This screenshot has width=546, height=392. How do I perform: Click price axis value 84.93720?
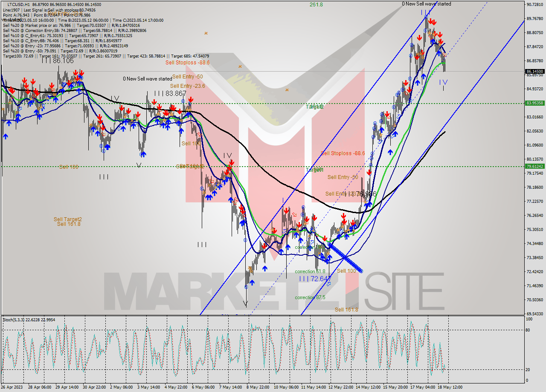point(535,89)
